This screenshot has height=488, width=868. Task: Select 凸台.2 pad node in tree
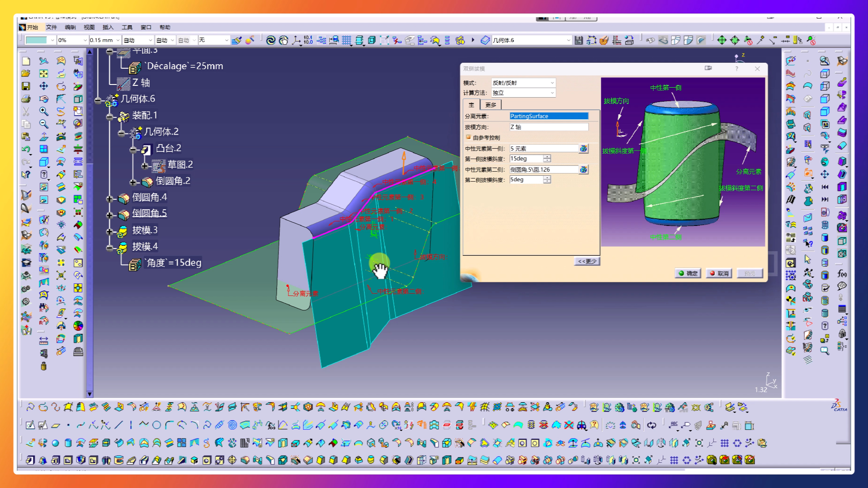click(x=169, y=148)
